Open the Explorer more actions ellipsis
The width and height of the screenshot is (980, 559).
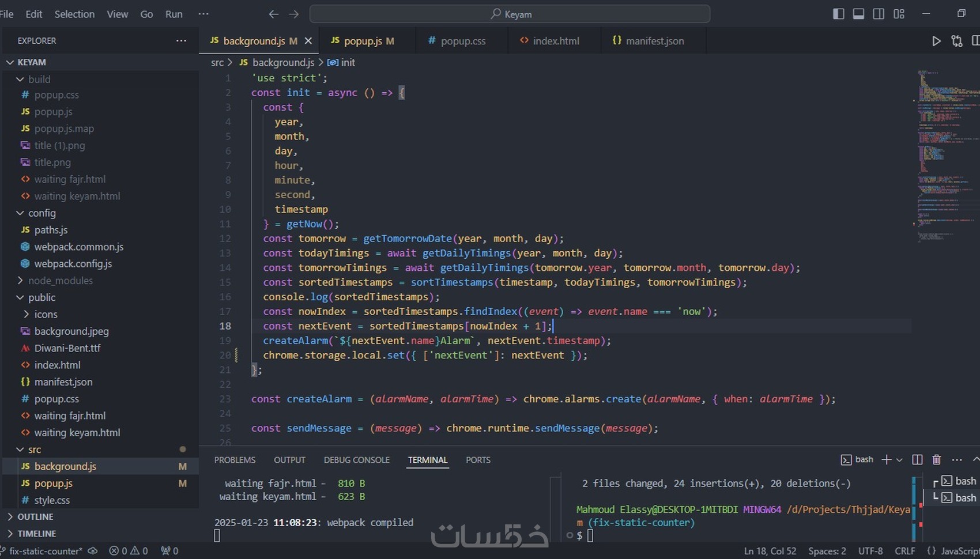click(x=181, y=40)
